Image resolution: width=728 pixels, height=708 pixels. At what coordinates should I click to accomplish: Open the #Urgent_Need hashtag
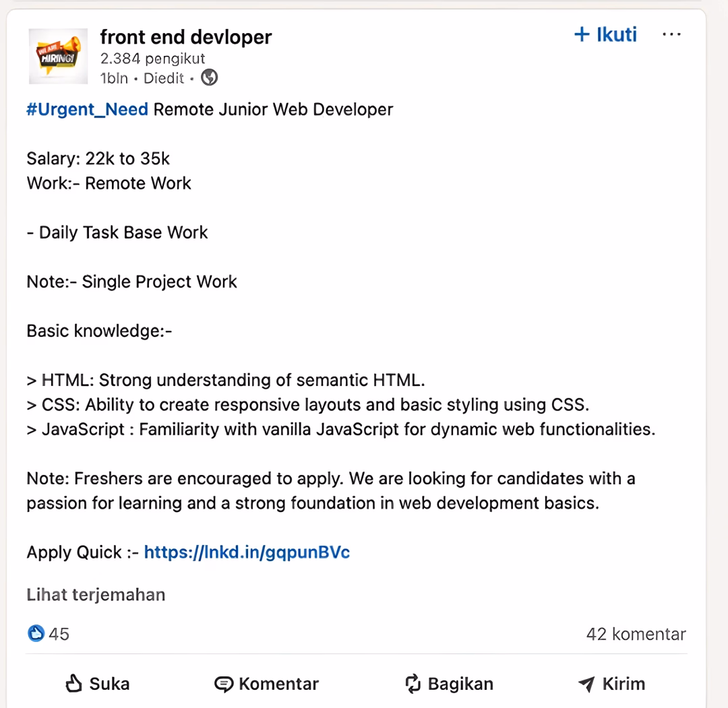[87, 110]
